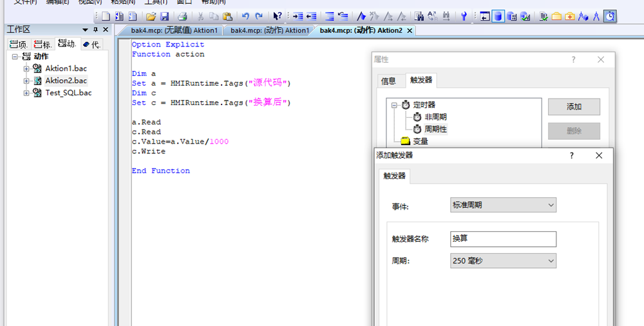Switch to bak4.mcp Aktion1 动作 editor tab
The height and width of the screenshot is (326, 644).
(x=269, y=30)
